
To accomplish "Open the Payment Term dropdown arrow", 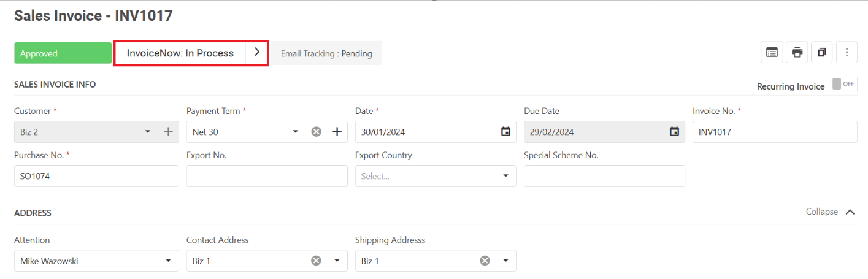I will pyautogui.click(x=295, y=132).
